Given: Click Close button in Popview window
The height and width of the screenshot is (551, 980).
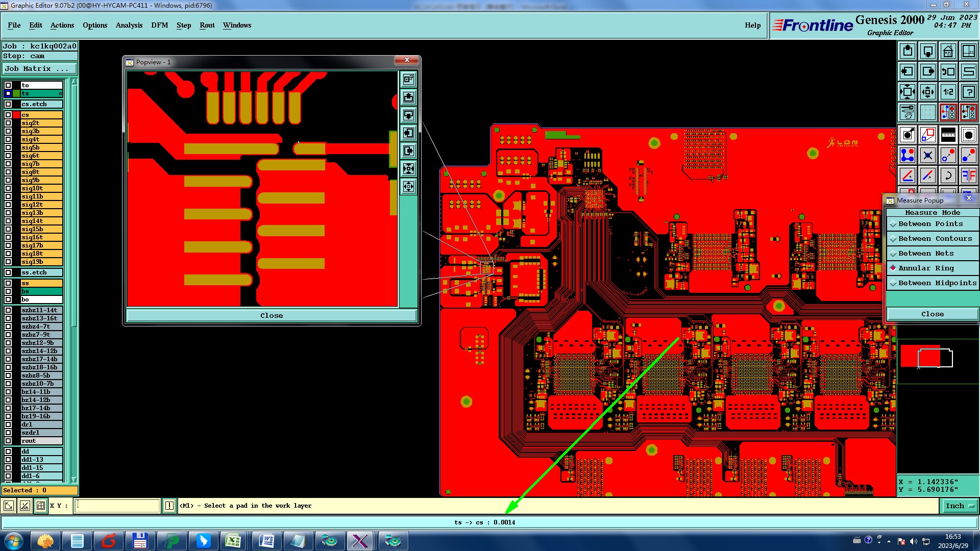Looking at the screenshot, I should (x=271, y=316).
